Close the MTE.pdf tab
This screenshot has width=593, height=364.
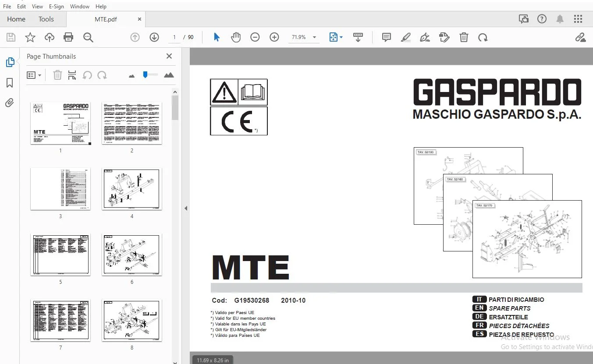click(x=139, y=19)
